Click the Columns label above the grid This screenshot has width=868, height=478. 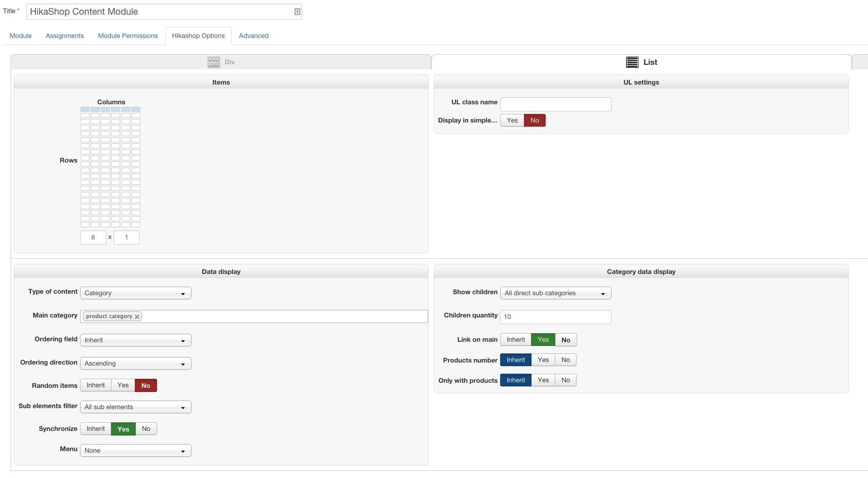coord(111,102)
